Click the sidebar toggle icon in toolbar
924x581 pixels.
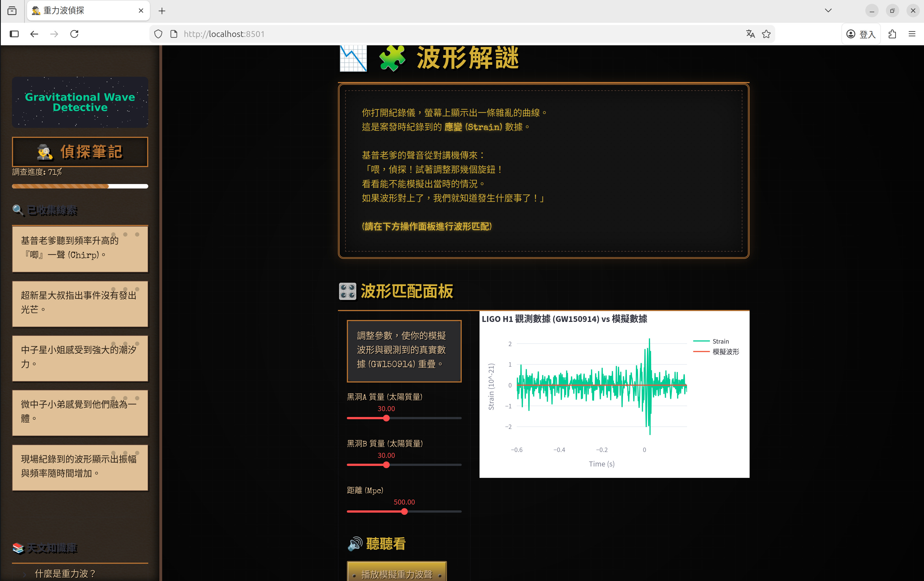(14, 34)
